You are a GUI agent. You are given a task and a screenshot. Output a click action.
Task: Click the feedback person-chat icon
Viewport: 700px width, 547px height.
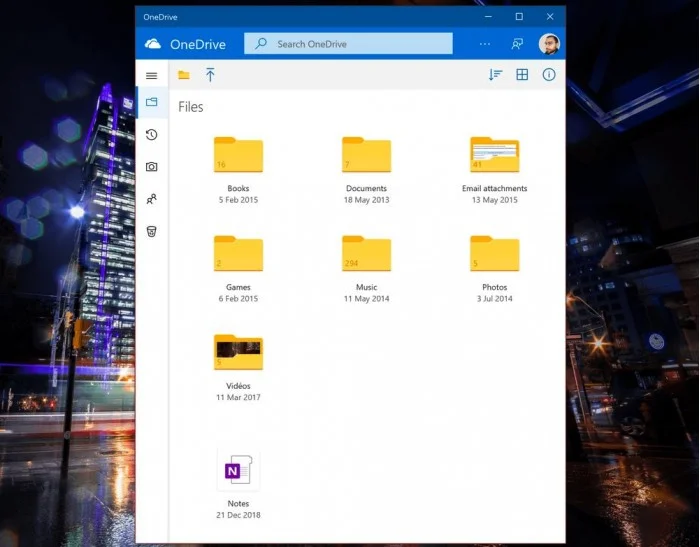tap(517, 44)
